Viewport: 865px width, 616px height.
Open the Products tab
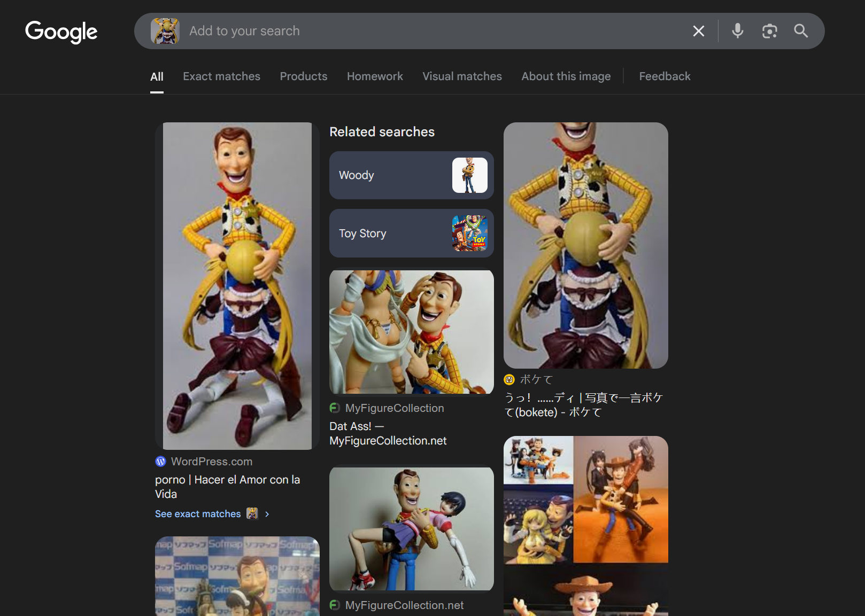[303, 76]
